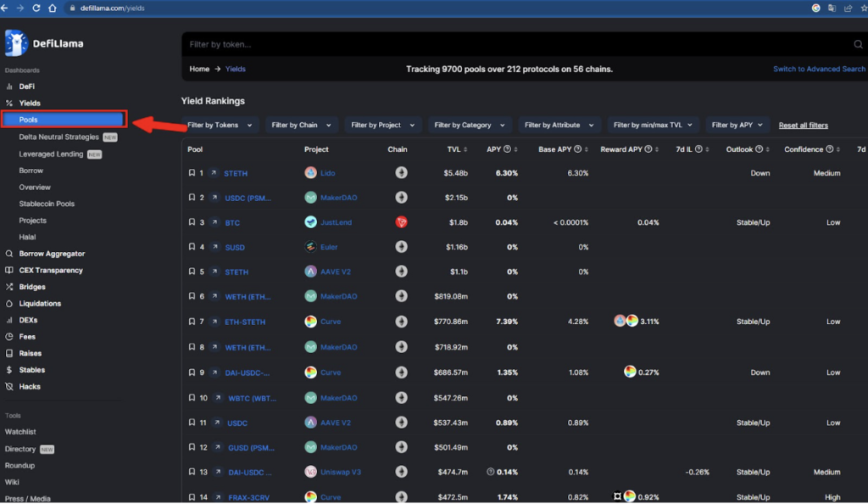The image size is (868, 504).
Task: Sort by TVL column arrows
Action: pos(465,149)
